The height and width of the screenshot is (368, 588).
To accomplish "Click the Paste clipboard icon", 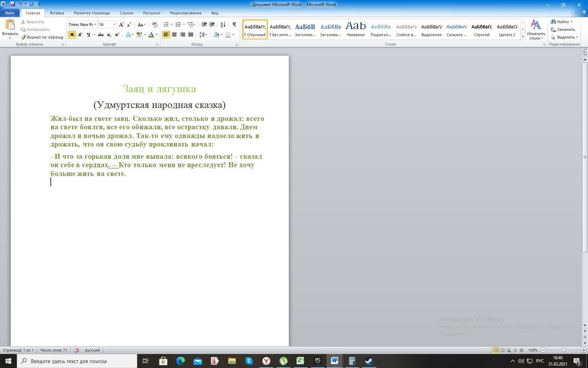I will point(10,25).
